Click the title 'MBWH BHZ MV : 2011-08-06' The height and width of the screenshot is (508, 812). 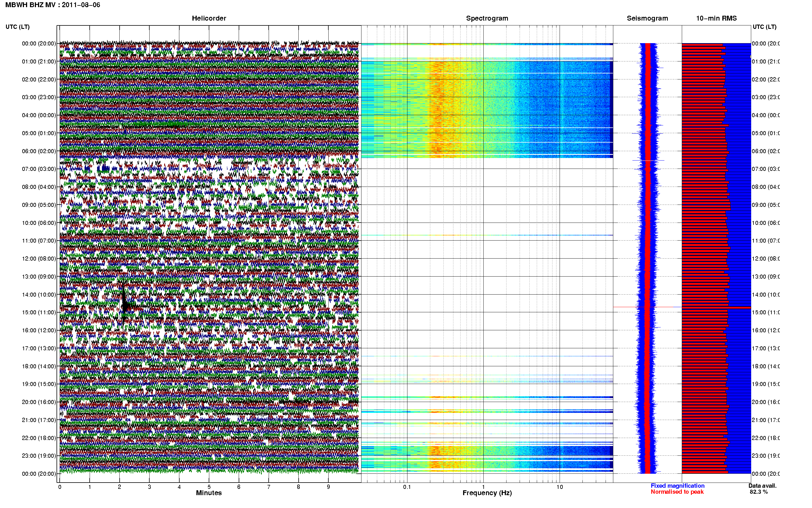[x=53, y=5]
